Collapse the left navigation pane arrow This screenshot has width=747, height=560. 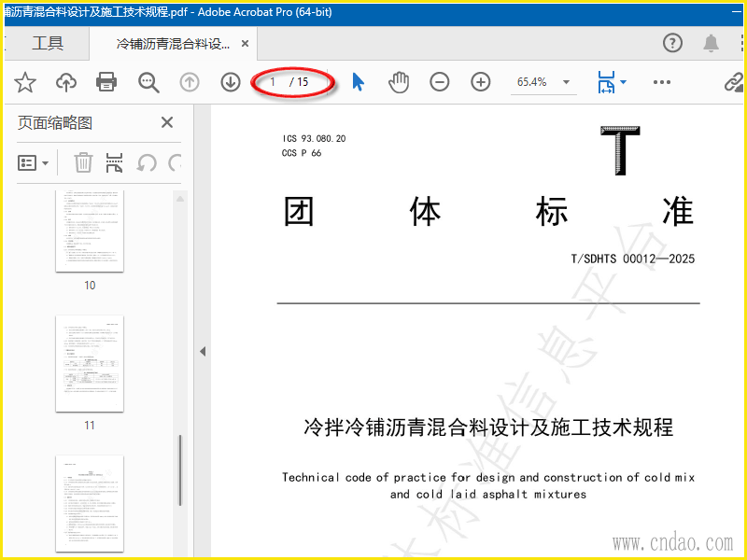point(203,352)
